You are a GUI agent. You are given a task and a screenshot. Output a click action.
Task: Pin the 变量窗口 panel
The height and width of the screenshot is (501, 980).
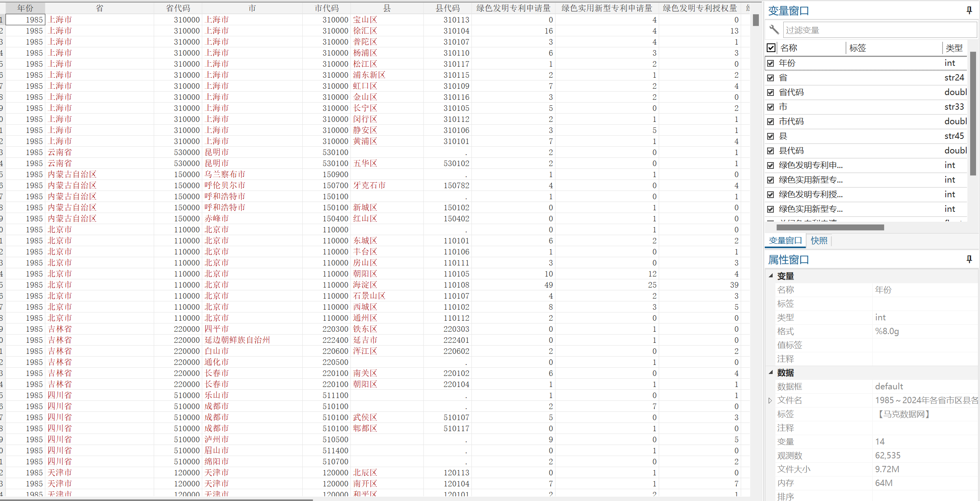click(x=969, y=11)
